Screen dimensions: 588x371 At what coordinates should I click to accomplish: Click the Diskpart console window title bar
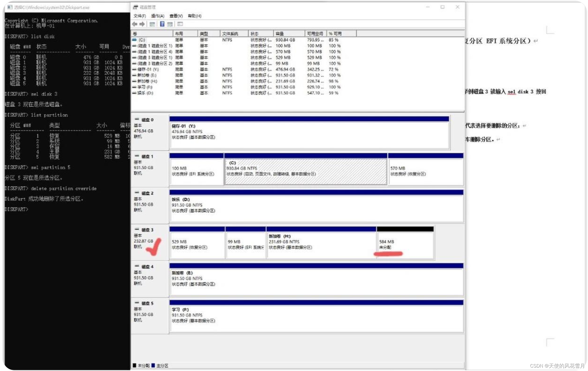tap(67, 7)
